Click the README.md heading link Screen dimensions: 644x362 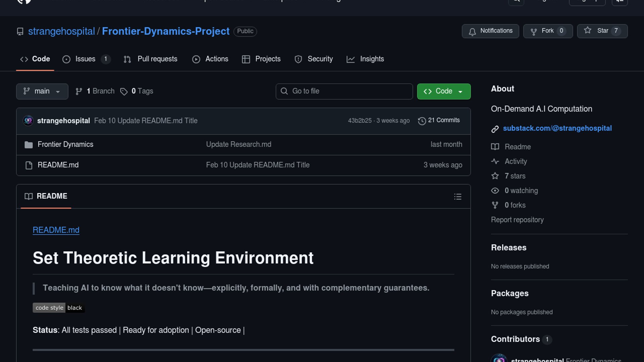56,230
